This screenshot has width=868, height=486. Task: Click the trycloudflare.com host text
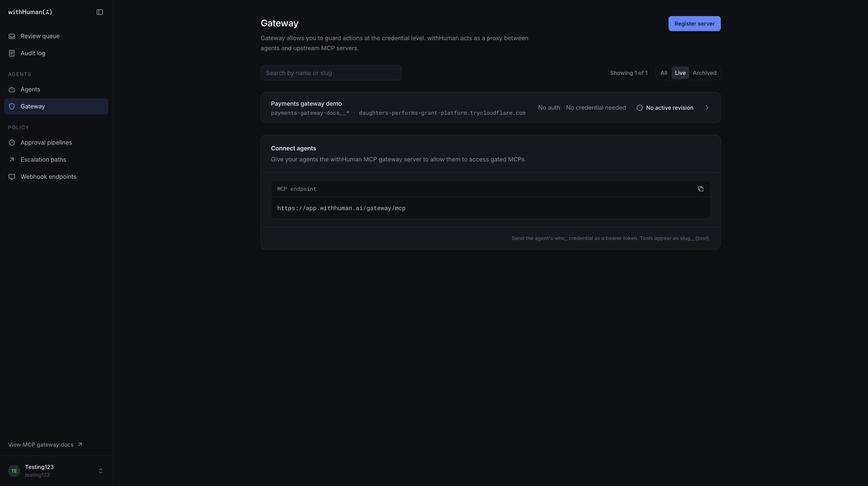[x=442, y=113]
